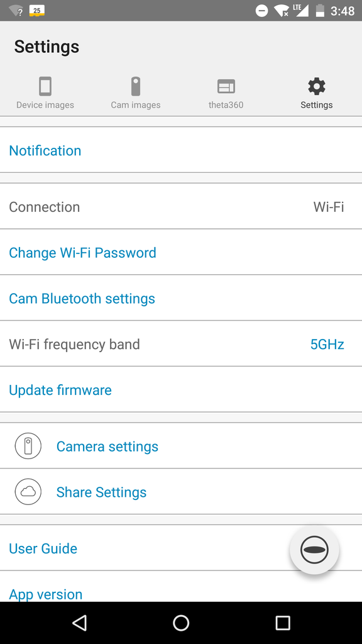Open Change Wi-Fi Password
This screenshot has height=644, width=362.
(x=181, y=252)
